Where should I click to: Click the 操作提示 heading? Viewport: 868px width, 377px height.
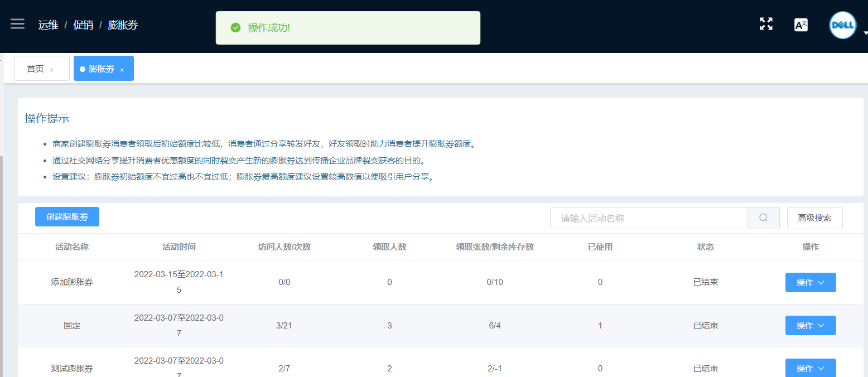[47, 118]
